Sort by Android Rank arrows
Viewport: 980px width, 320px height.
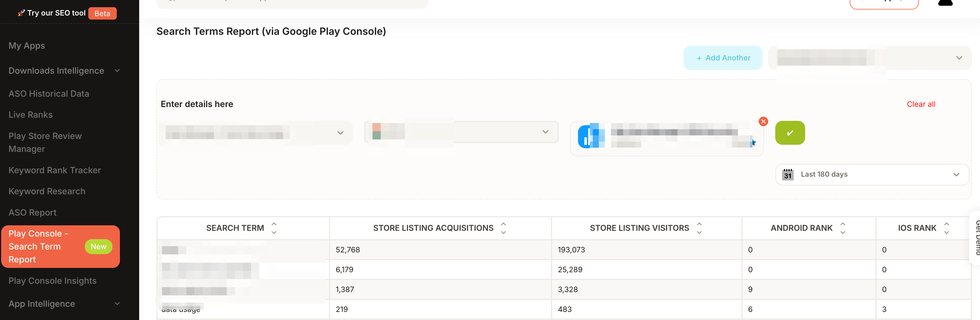coord(842,228)
